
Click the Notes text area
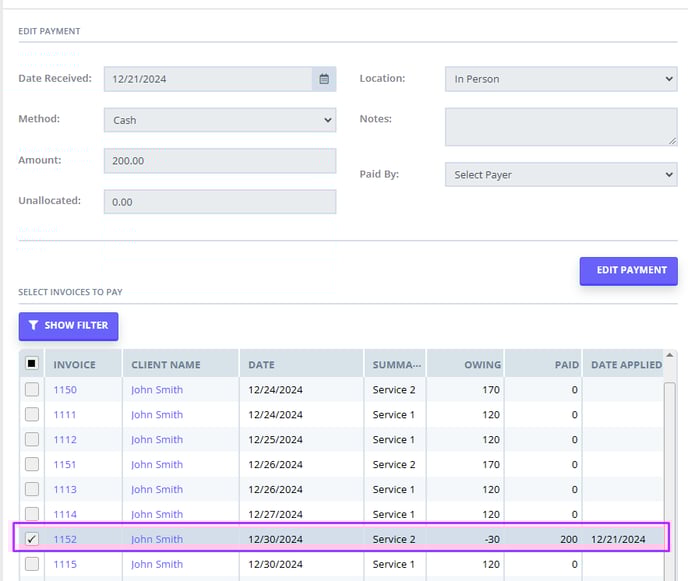click(561, 127)
